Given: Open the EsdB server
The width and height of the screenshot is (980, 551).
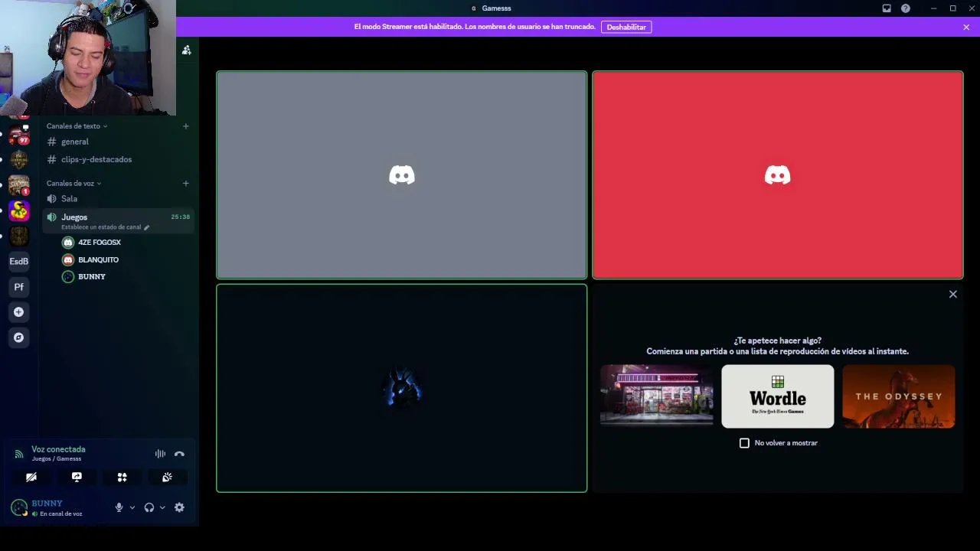Looking at the screenshot, I should click(19, 262).
